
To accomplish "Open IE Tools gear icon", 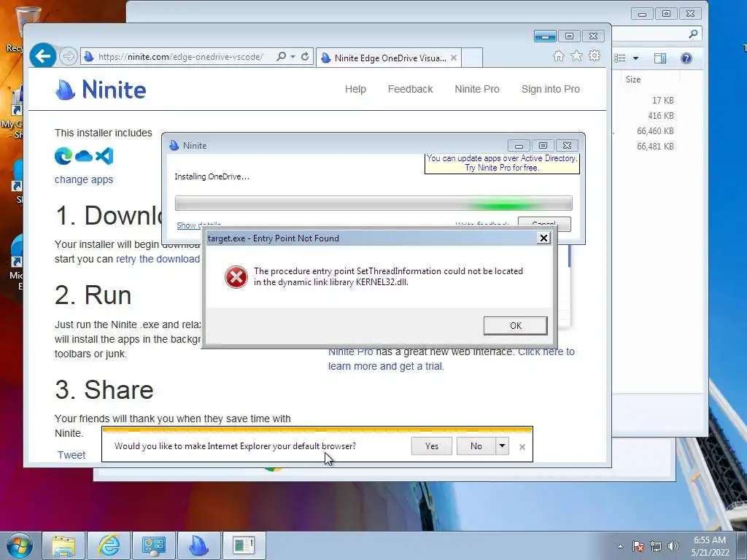I will click(594, 56).
